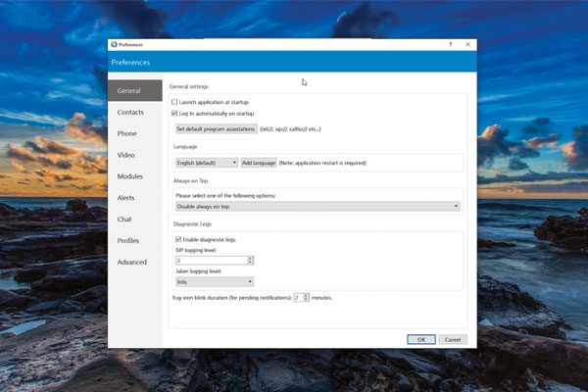The width and height of the screenshot is (588, 392).
Task: Toggle Enable diagnostic logs checkbox
Action: tap(178, 239)
